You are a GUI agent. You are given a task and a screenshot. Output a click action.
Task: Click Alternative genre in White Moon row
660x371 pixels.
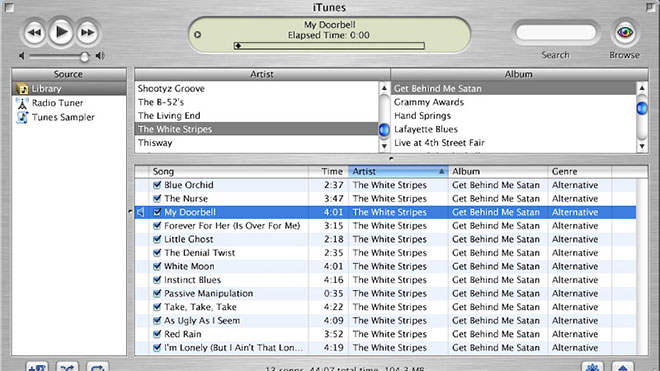point(575,266)
